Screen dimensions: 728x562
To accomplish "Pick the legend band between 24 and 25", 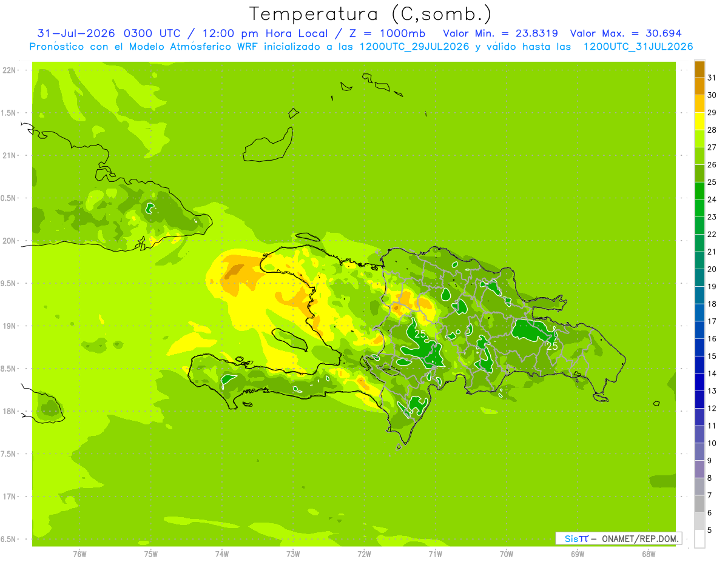I will point(699,191).
